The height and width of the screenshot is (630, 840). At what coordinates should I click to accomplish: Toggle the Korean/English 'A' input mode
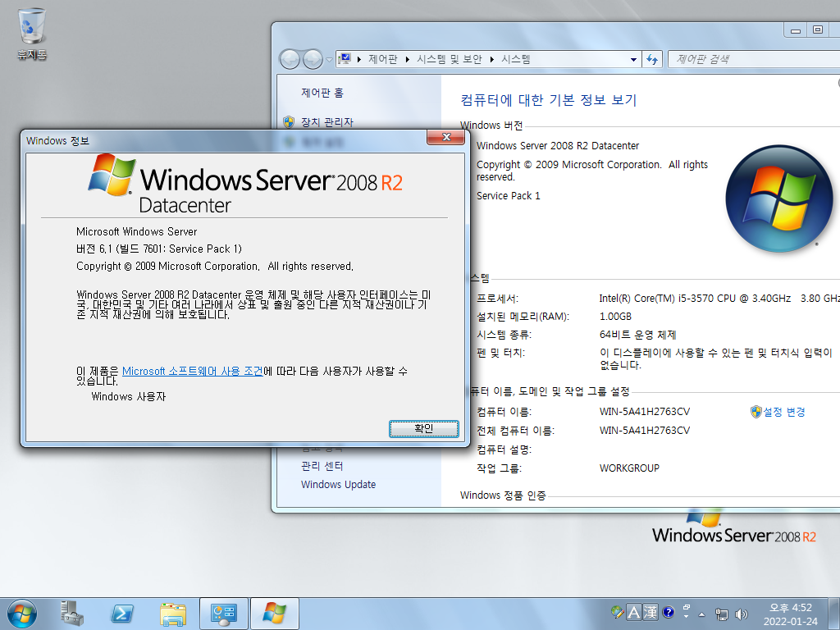pyautogui.click(x=634, y=612)
